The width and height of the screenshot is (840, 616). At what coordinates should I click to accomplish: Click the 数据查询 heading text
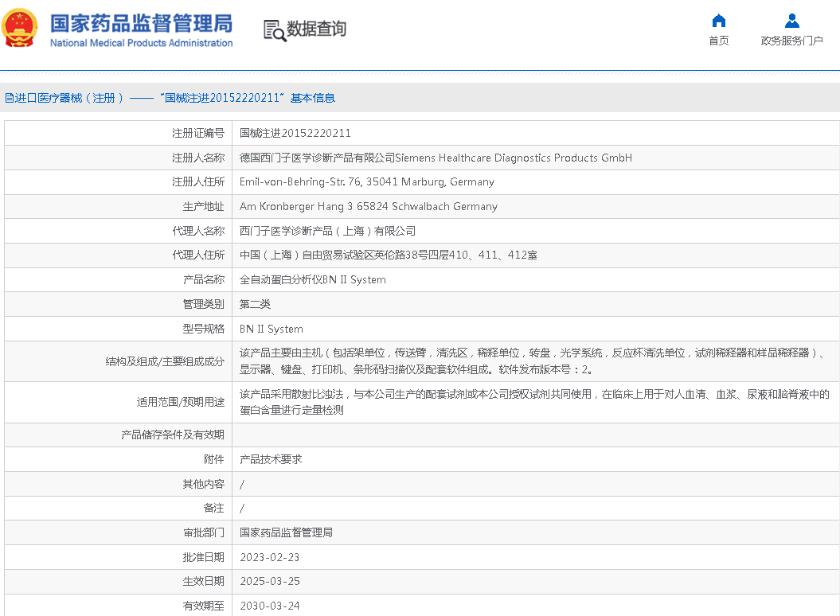point(316,29)
